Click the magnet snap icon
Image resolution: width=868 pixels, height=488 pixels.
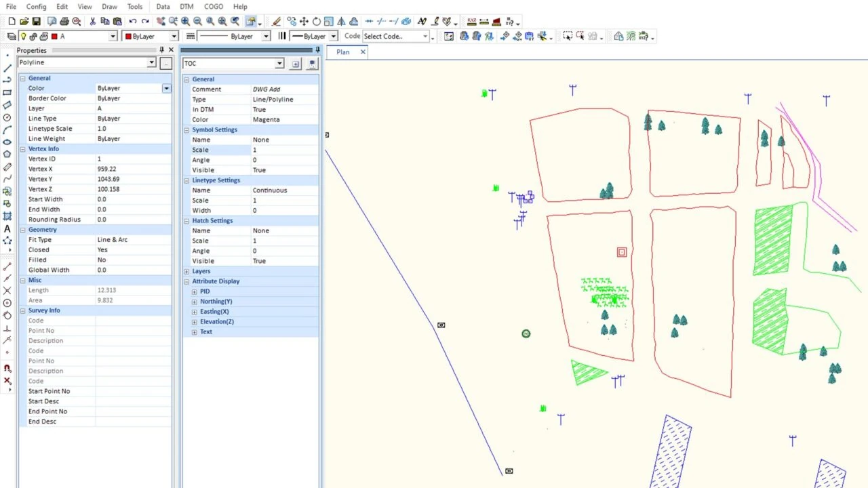tap(7, 368)
